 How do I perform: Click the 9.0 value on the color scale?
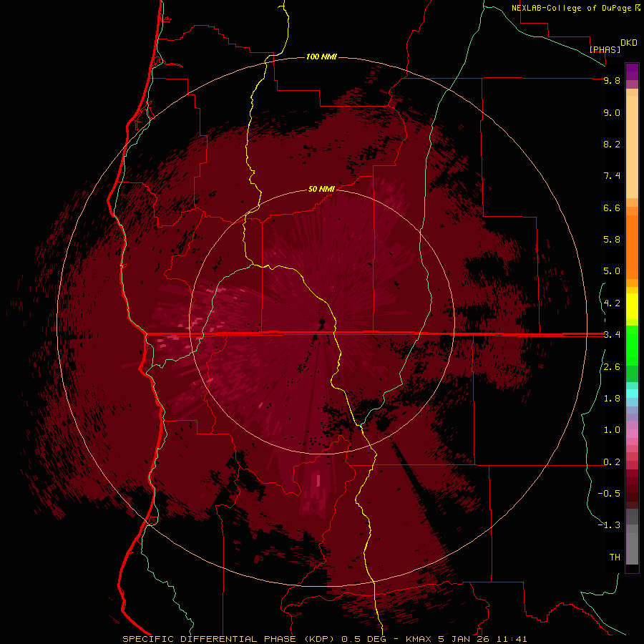[x=612, y=112]
